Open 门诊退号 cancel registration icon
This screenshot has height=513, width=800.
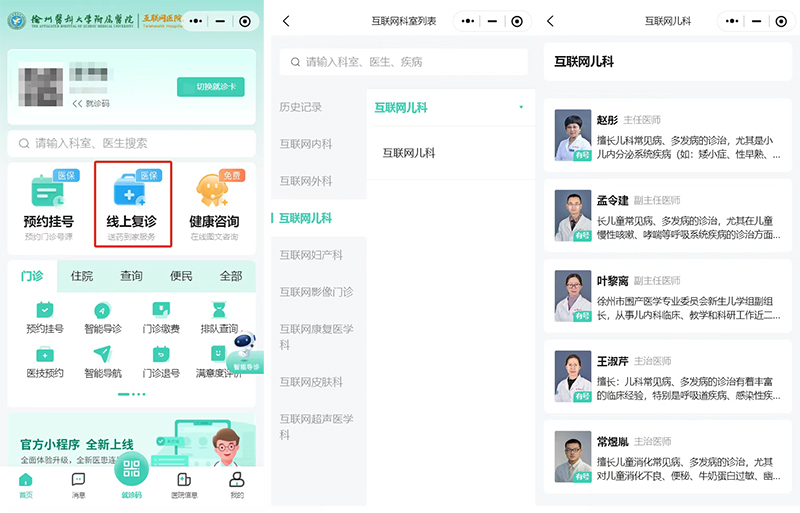[161, 361]
